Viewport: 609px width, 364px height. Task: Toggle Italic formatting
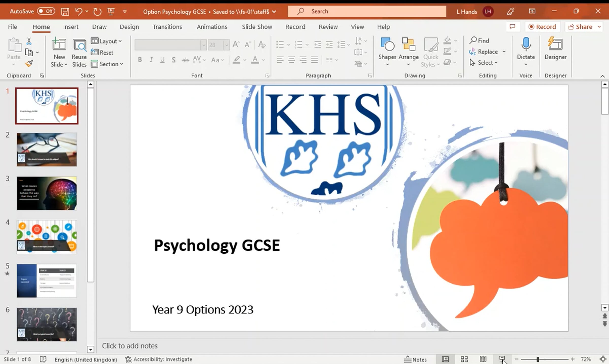pyautogui.click(x=151, y=60)
